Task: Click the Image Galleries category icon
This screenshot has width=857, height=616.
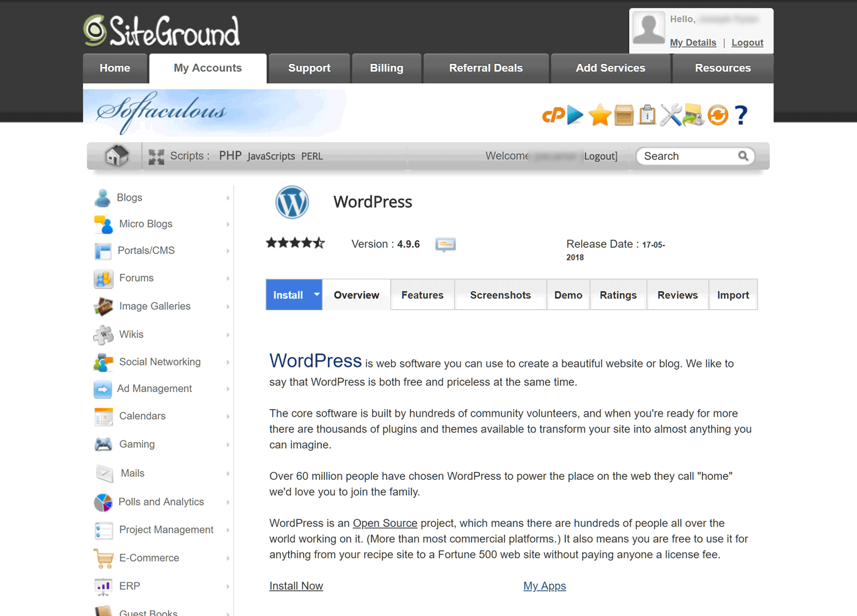Action: click(103, 306)
